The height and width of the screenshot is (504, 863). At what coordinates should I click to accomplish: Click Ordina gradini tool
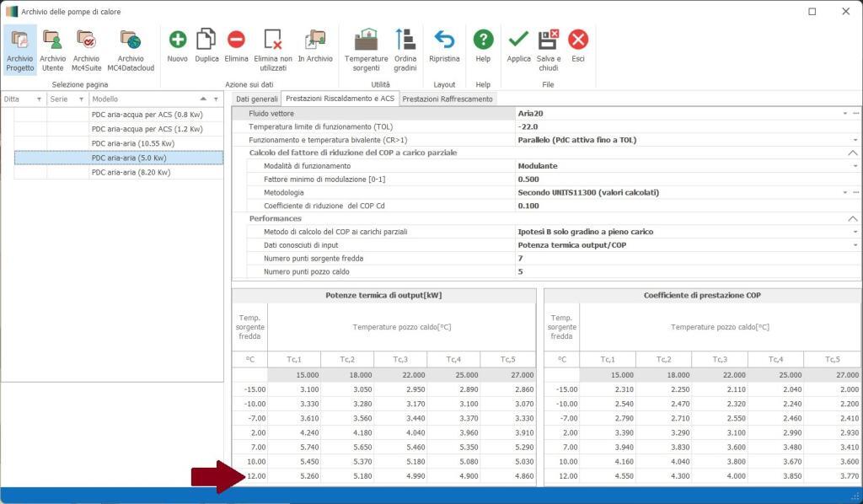[x=405, y=50]
